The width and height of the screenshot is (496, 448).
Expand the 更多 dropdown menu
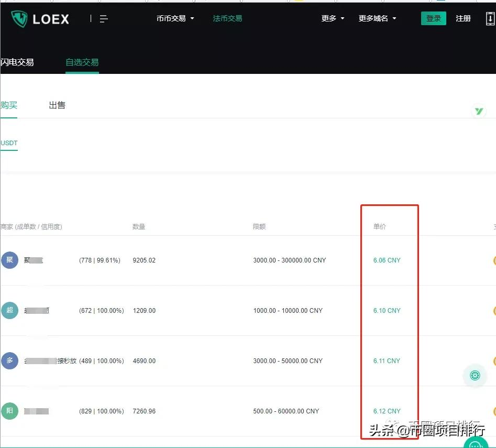(x=333, y=19)
